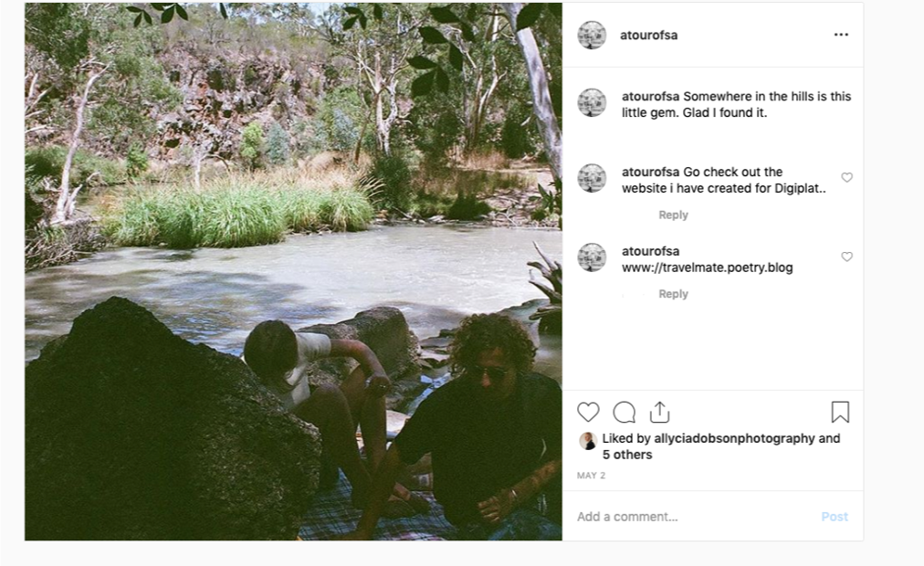The width and height of the screenshot is (924, 566).
Task: Click the atourofsa username in post header
Action: coord(648,36)
